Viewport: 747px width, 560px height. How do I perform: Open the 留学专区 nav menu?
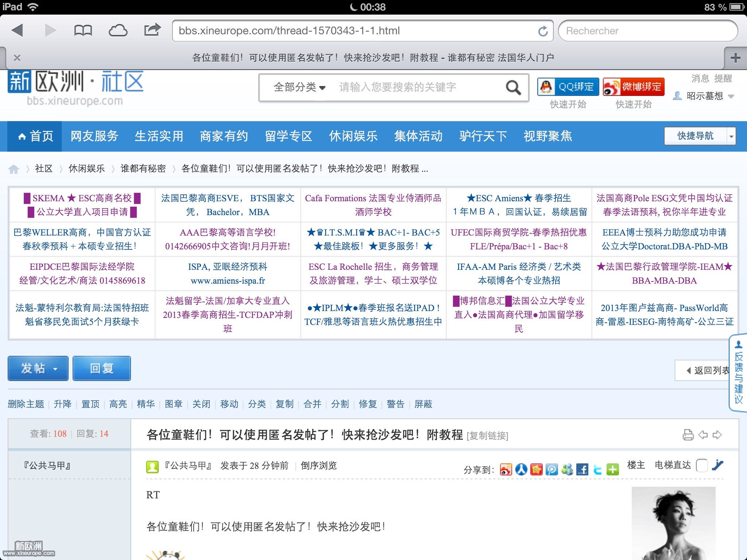(289, 136)
